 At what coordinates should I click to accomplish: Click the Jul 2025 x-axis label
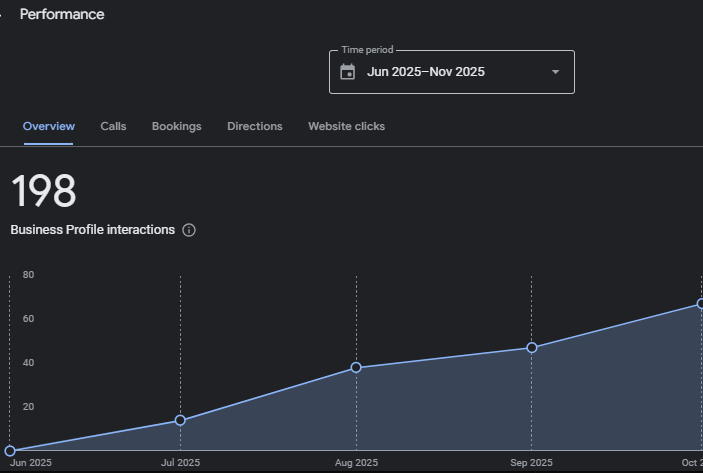click(x=180, y=463)
